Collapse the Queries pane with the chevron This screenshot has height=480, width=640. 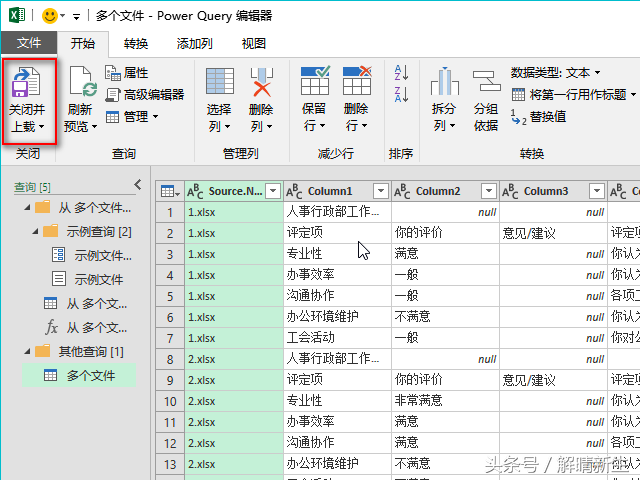[x=138, y=185]
